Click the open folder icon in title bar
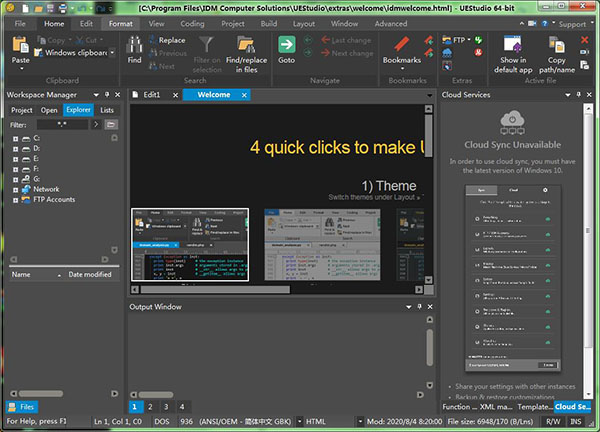Image resolution: width=600 pixels, height=432 pixels. tap(38, 8)
